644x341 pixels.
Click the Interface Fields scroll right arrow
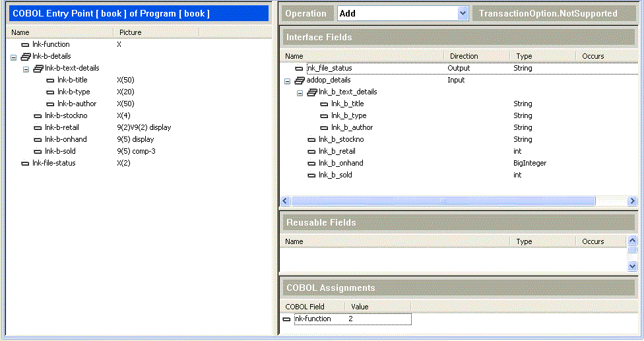click(632, 201)
